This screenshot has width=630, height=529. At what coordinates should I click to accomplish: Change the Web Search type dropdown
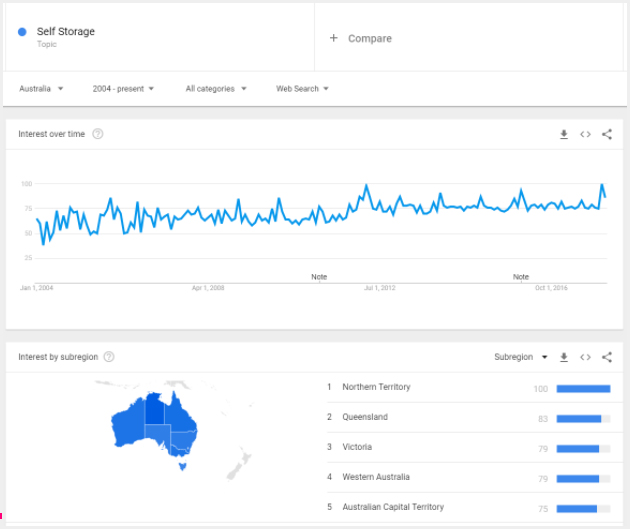(302, 88)
